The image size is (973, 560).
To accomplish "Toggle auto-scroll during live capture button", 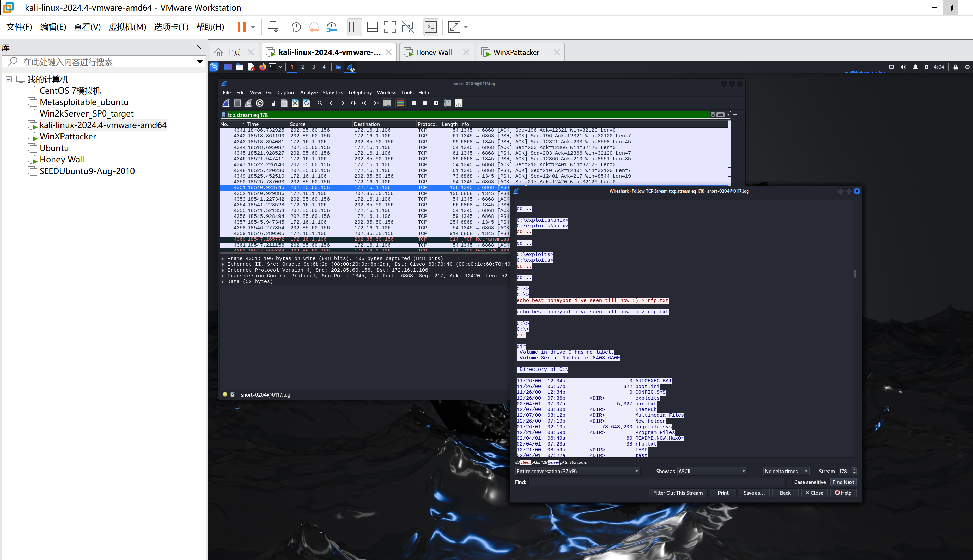I will [387, 103].
